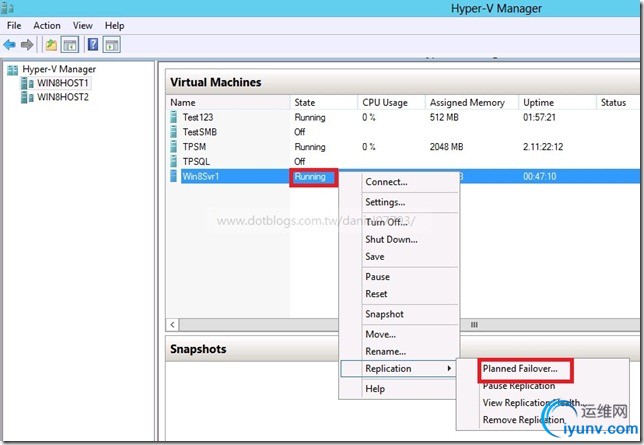Select Pause Replication in submenu
The height and width of the screenshot is (445, 644).
(x=519, y=386)
